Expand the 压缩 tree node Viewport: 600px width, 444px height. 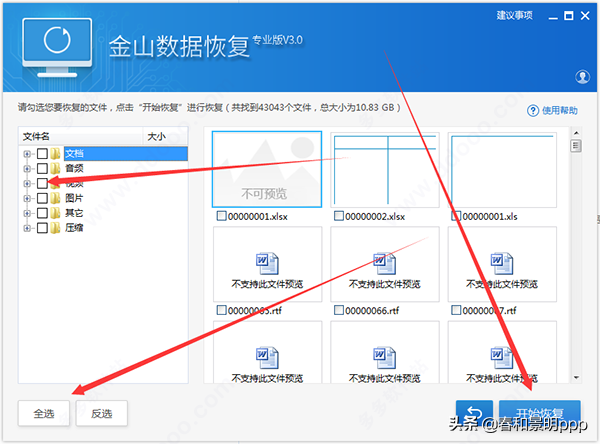click(x=27, y=228)
